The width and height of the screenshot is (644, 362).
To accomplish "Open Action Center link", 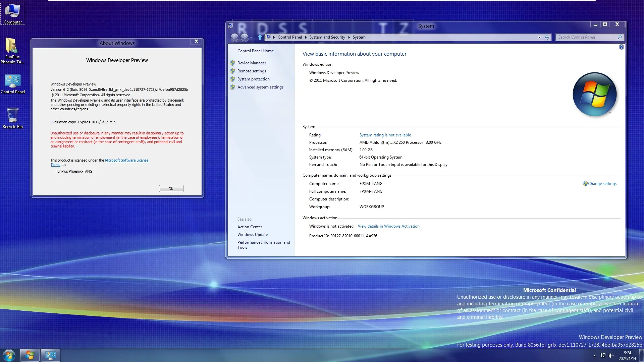I will 250,227.
